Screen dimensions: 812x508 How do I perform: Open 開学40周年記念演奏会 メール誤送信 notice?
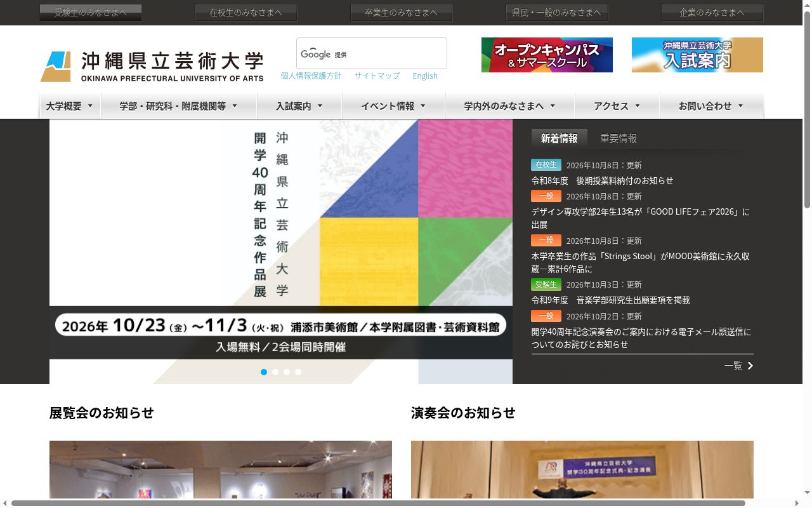tap(641, 338)
